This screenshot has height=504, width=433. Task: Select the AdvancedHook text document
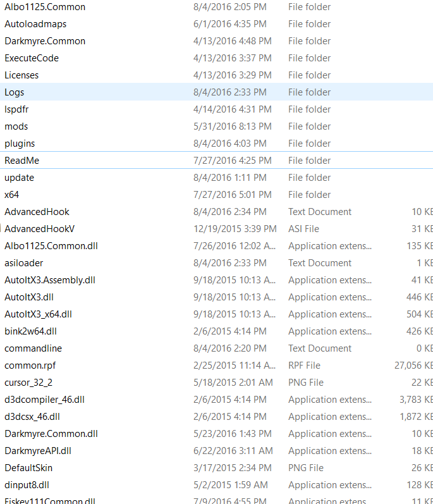[37, 212]
